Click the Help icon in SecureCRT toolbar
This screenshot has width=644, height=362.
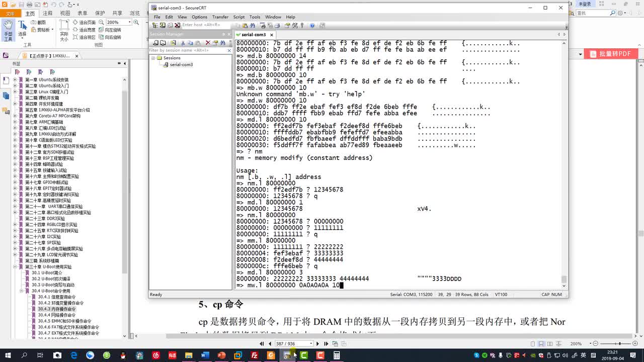point(312,25)
